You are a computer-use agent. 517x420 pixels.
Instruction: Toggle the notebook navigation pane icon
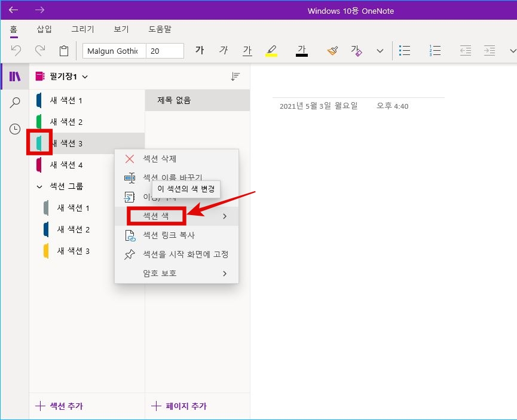(x=15, y=76)
